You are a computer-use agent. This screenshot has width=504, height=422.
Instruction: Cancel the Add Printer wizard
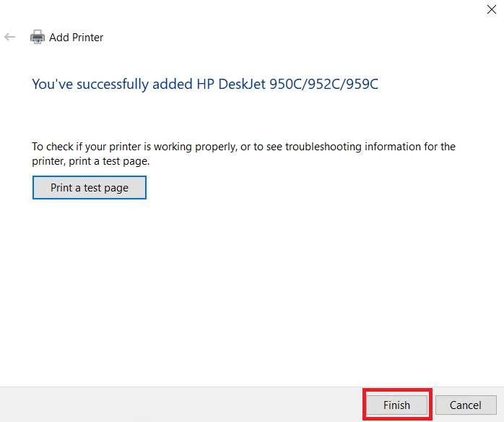tap(466, 405)
